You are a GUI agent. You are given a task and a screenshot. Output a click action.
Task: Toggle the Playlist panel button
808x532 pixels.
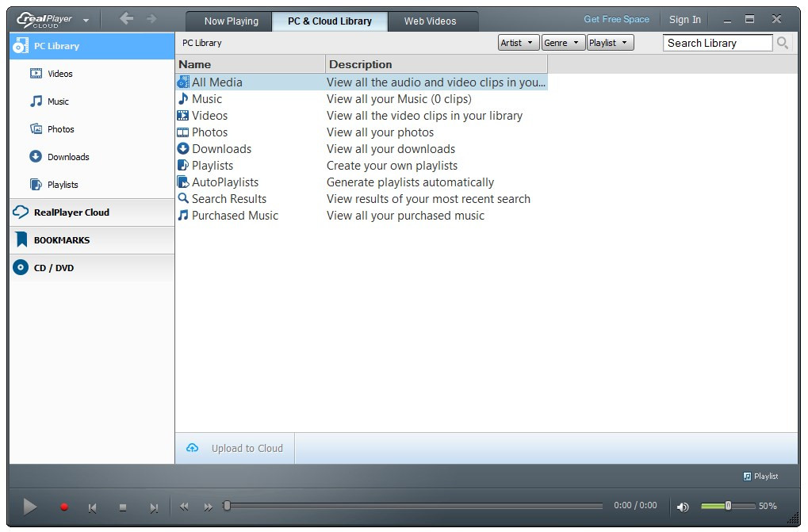pos(760,477)
